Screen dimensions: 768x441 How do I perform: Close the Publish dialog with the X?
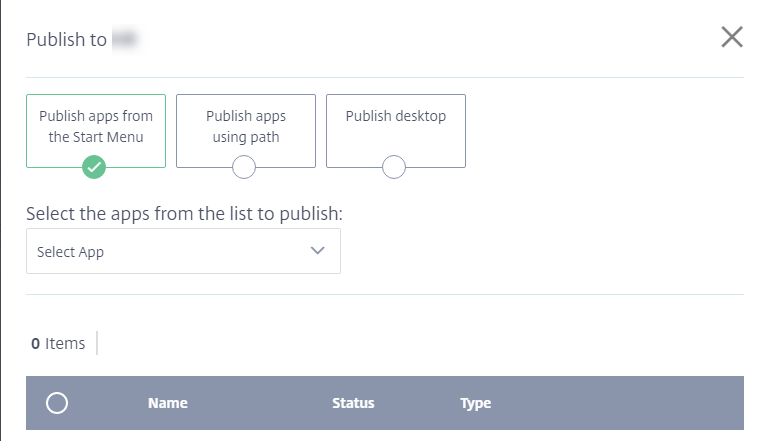732,38
